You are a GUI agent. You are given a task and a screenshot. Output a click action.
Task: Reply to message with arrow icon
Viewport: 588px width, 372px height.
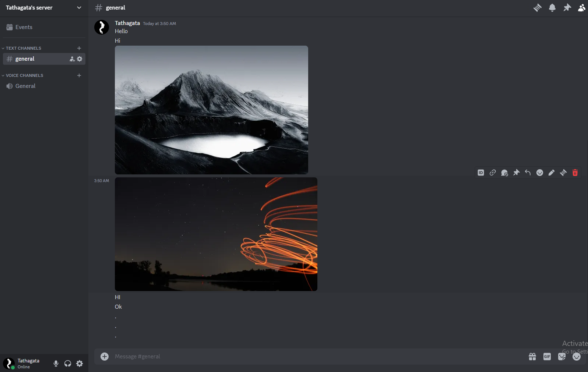(528, 173)
